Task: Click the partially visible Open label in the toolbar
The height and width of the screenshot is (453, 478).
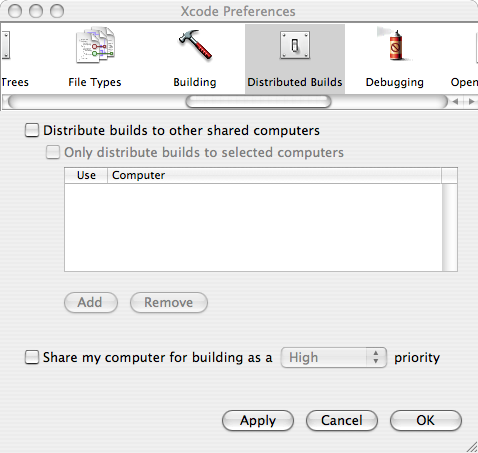Action: pyautogui.click(x=464, y=82)
